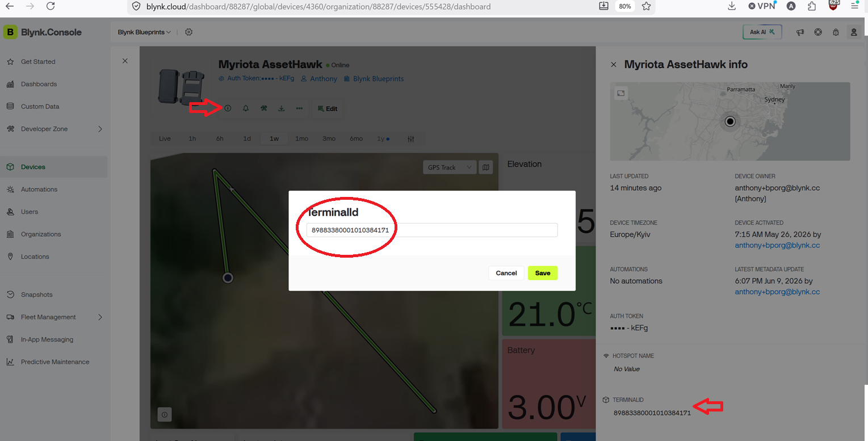Image resolution: width=868 pixels, height=441 pixels.
Task: Select the 6mo time range tab
Action: (356, 138)
